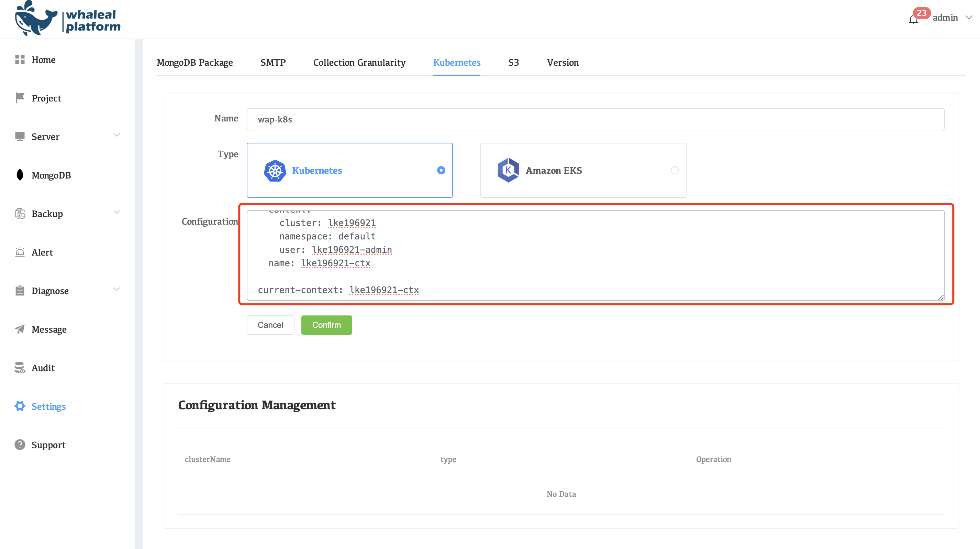Click the Audit database icon
This screenshot has height=549, width=980.
point(20,367)
